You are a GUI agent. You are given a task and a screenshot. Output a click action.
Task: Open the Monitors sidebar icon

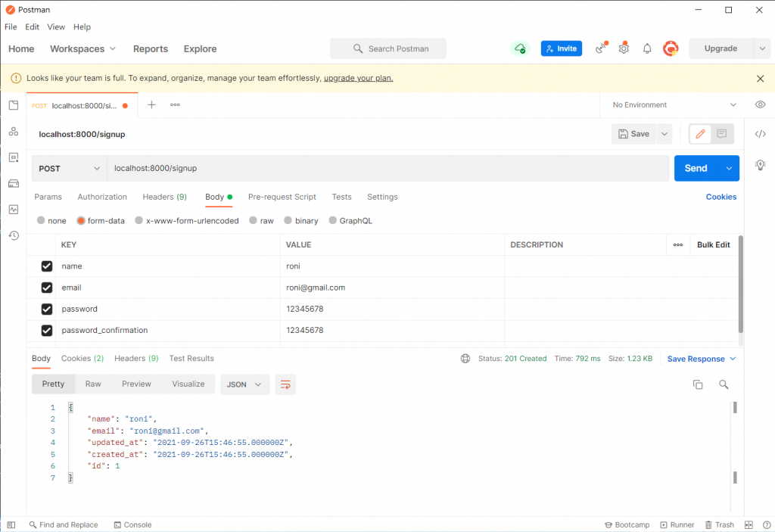[14, 210]
